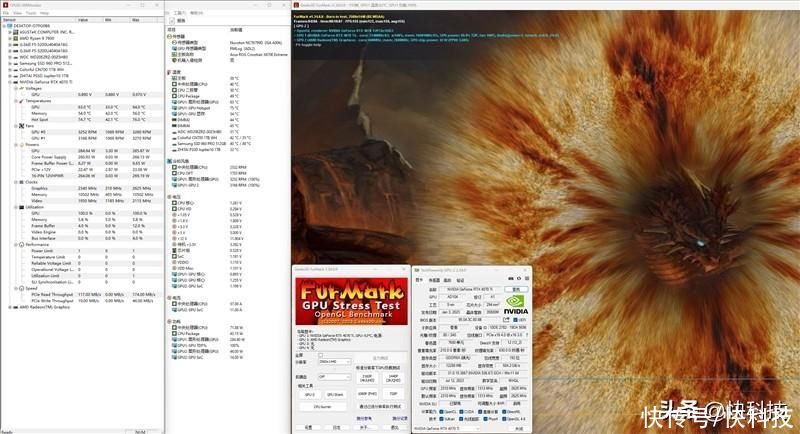This screenshot has height=434, width=800.
Task: Start the 720P preset benchmark
Action: tap(393, 394)
